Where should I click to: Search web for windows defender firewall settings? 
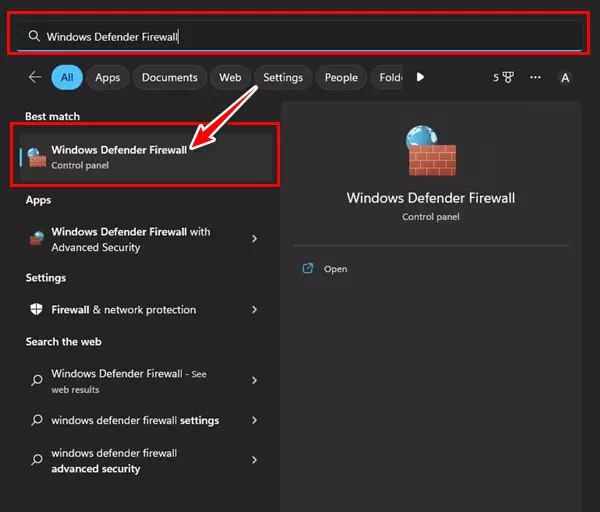tap(145, 420)
